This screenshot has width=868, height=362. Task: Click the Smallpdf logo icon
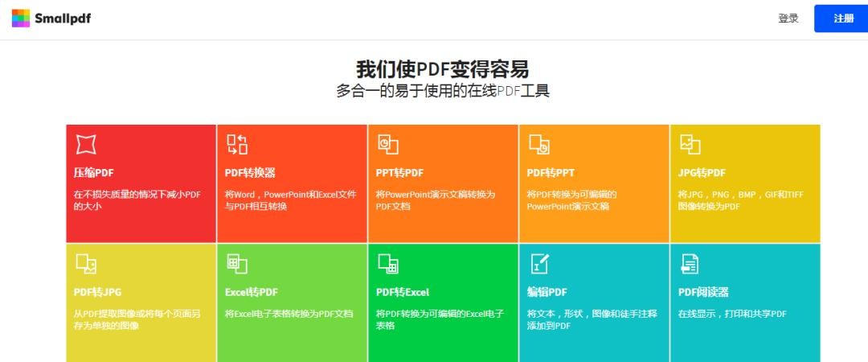(x=21, y=19)
